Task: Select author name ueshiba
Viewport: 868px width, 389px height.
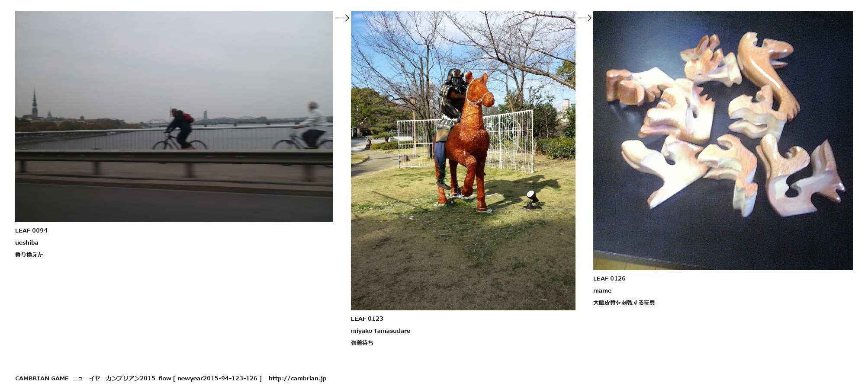Action: (x=27, y=242)
